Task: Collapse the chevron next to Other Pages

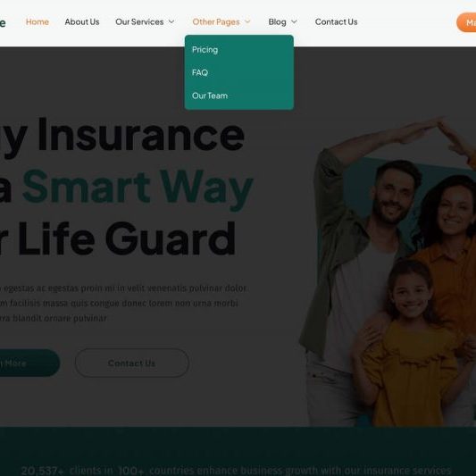Action: (x=247, y=21)
